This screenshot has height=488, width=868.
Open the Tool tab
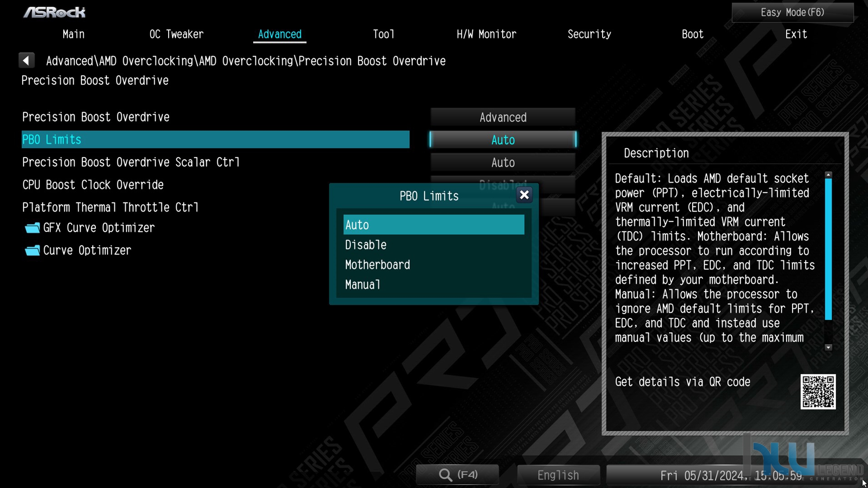[x=384, y=35]
